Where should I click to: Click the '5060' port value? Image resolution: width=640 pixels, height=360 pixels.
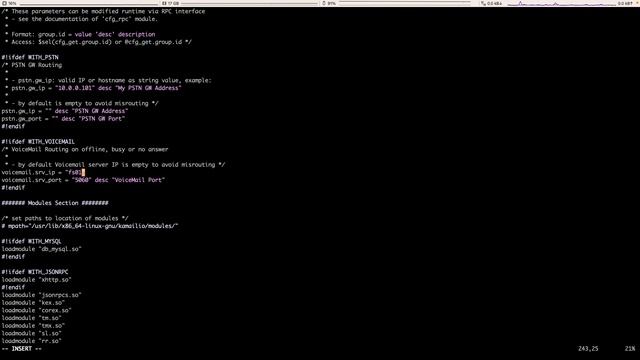[82, 180]
